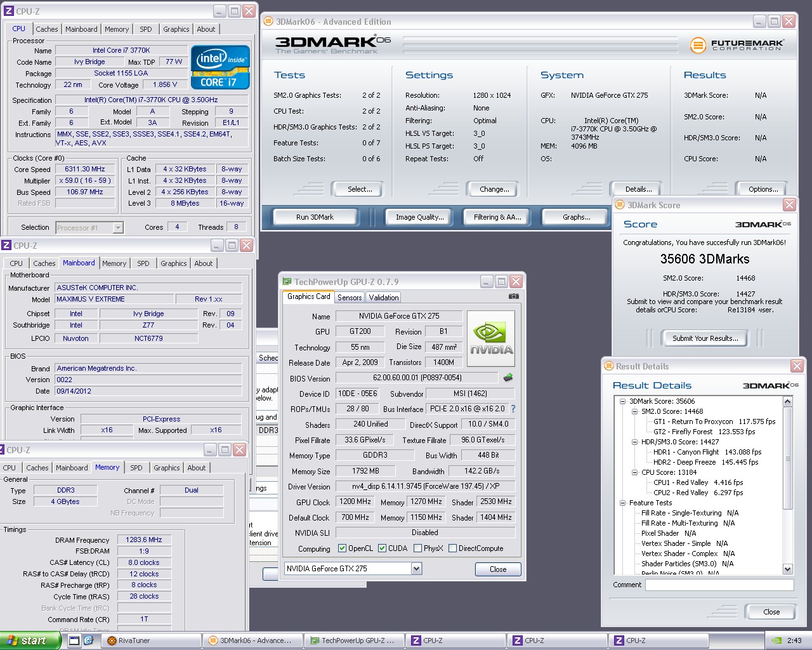The height and width of the screenshot is (650, 812).
Task: Click the NVIDIA system tray icon
Action: click(776, 640)
